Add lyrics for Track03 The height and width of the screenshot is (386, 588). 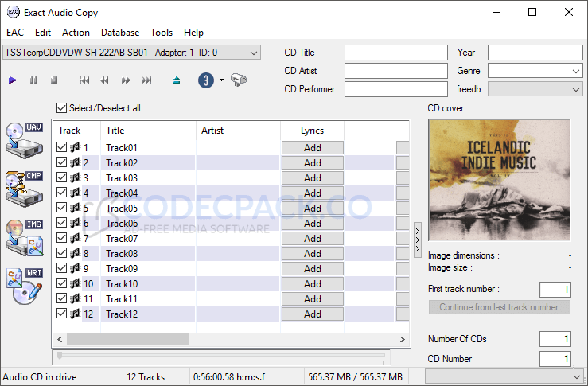[313, 177]
